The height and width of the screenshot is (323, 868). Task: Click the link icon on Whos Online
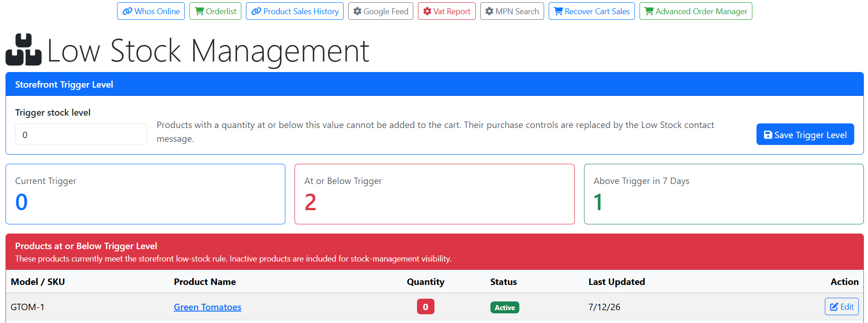tap(127, 11)
